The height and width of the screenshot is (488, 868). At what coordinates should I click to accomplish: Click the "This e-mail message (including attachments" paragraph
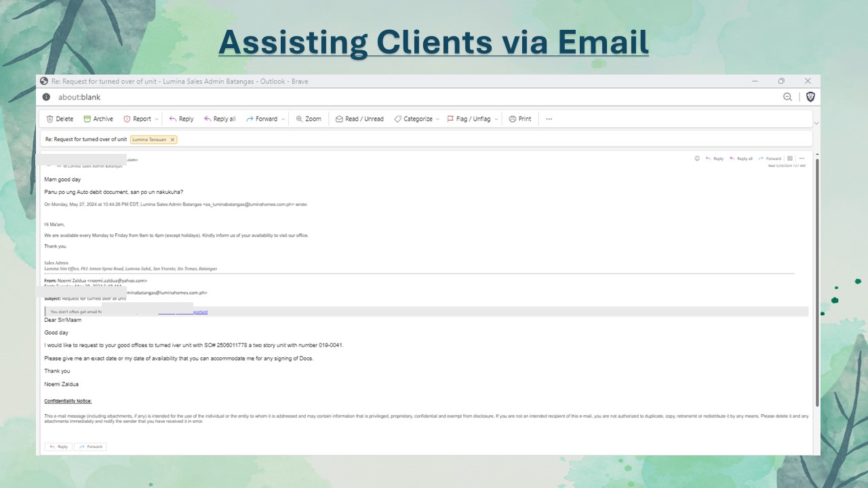click(x=427, y=418)
